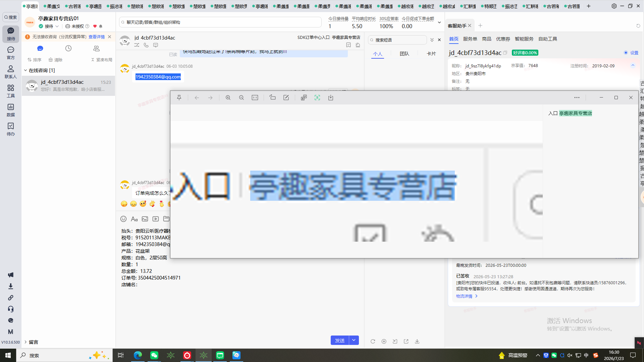Go to previous image in viewer
Screen dimensions: 644x362
[x=197, y=98]
